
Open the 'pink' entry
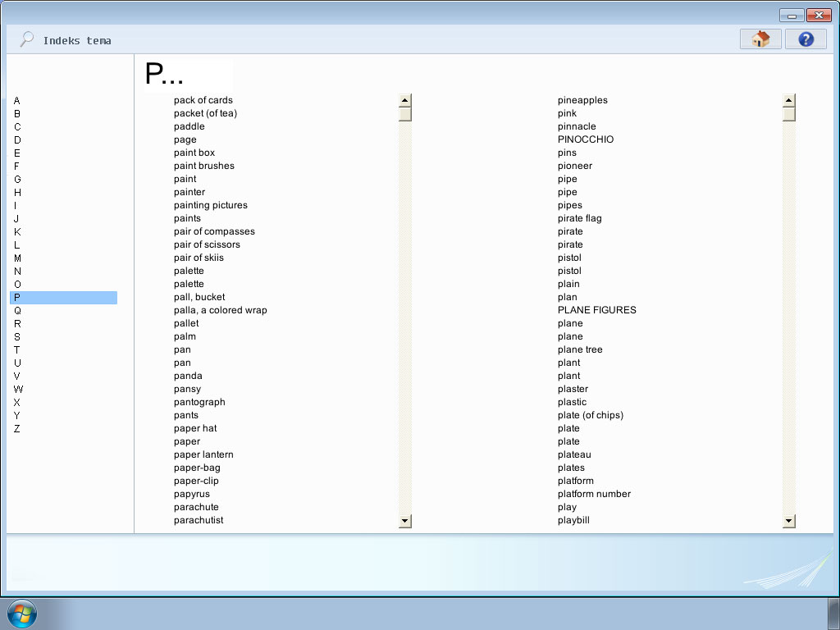(x=567, y=113)
